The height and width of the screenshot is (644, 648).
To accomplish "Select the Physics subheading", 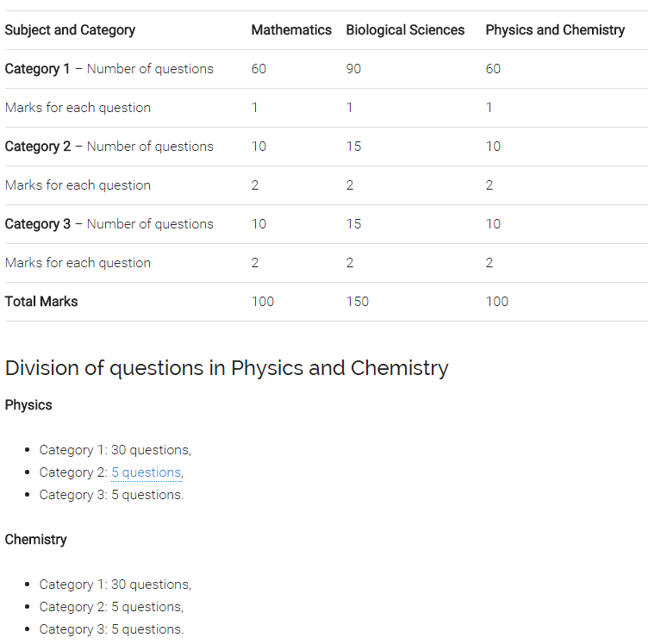I will 28,405.
